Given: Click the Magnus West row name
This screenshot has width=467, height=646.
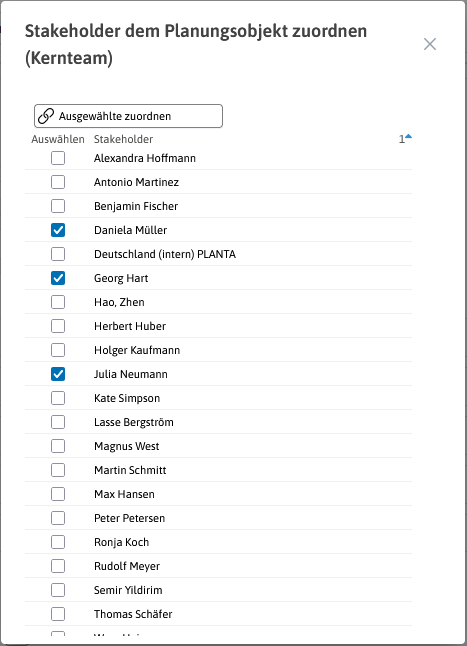Looking at the screenshot, I should 126,446.
